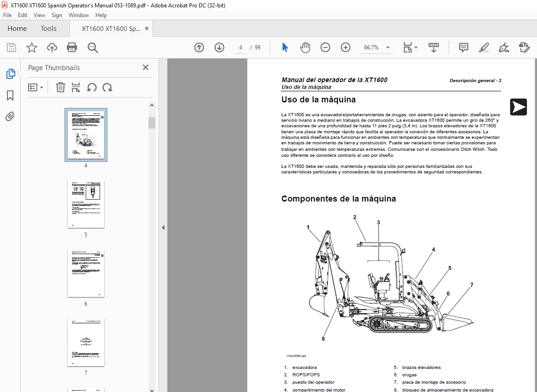Add document to starred via star icon
Screen dimensions: 537x392
point(32,48)
